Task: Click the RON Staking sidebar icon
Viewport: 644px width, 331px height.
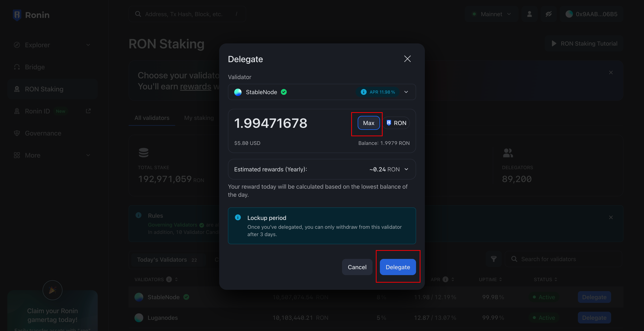Action: coord(17,89)
